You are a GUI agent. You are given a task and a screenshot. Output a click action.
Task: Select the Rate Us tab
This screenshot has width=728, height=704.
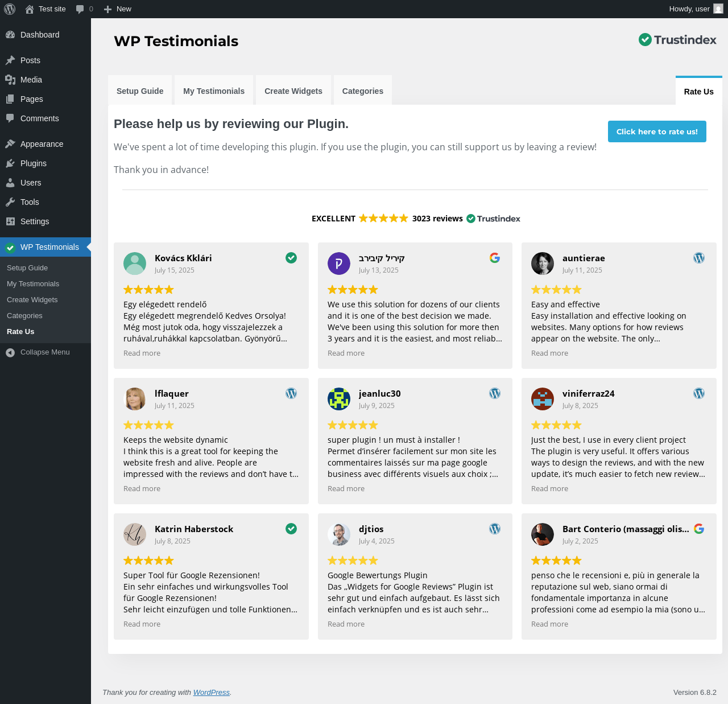699,91
